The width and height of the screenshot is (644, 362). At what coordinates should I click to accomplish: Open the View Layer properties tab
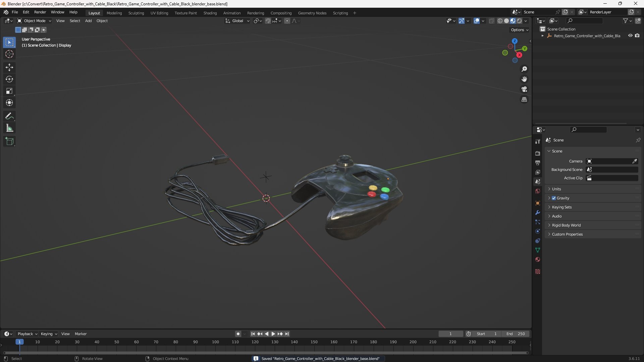pos(538,172)
